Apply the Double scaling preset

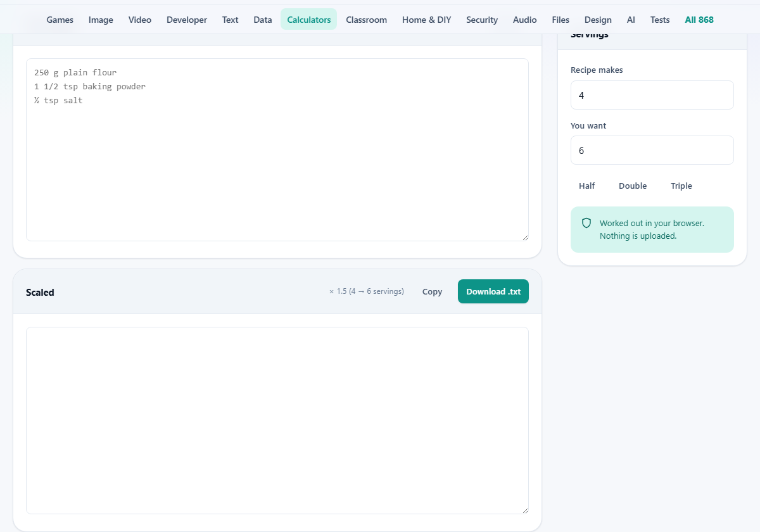[x=633, y=186]
